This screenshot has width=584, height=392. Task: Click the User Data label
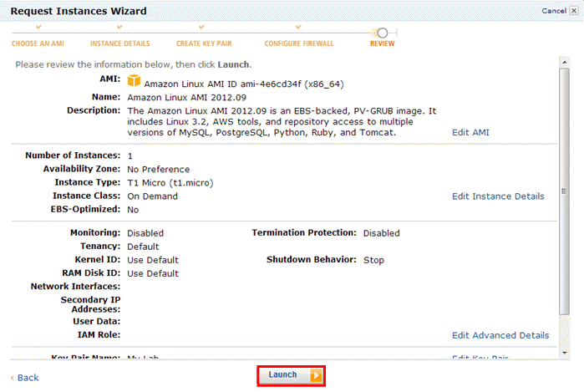tap(96, 321)
